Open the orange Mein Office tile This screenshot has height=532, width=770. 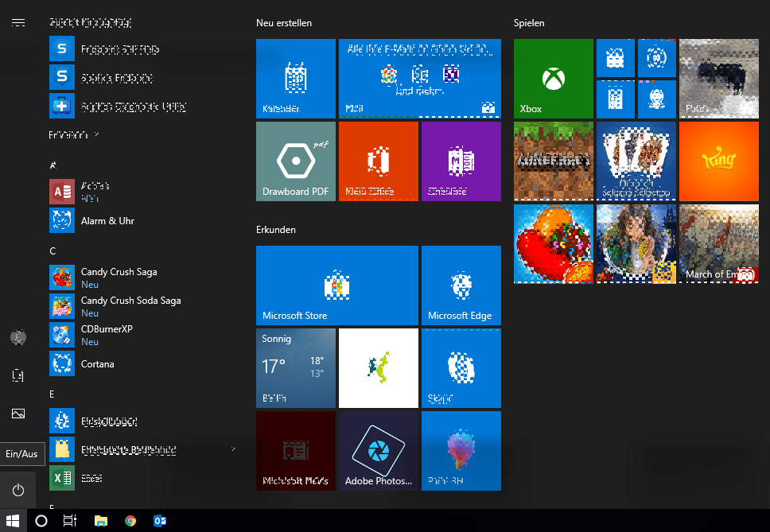[x=379, y=161]
